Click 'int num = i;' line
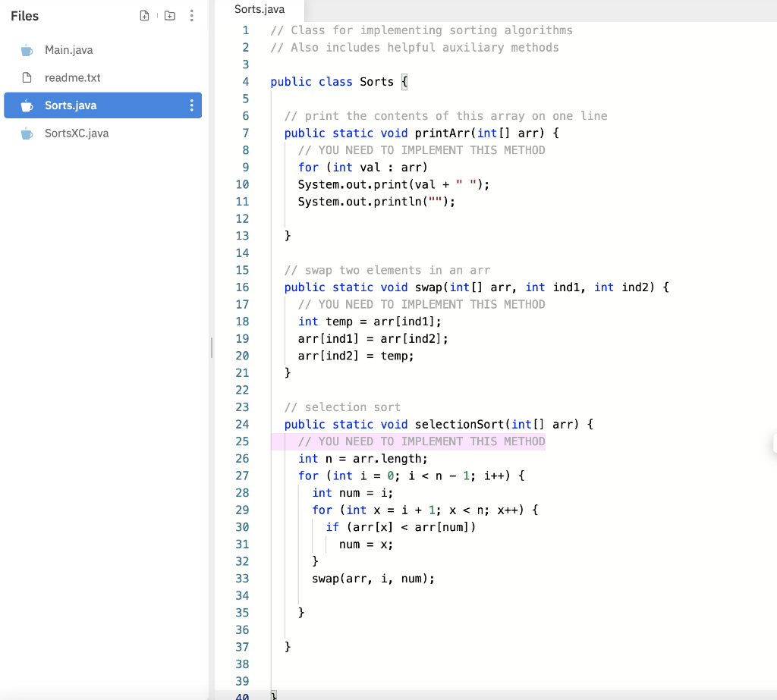This screenshot has width=777, height=700. (x=352, y=493)
